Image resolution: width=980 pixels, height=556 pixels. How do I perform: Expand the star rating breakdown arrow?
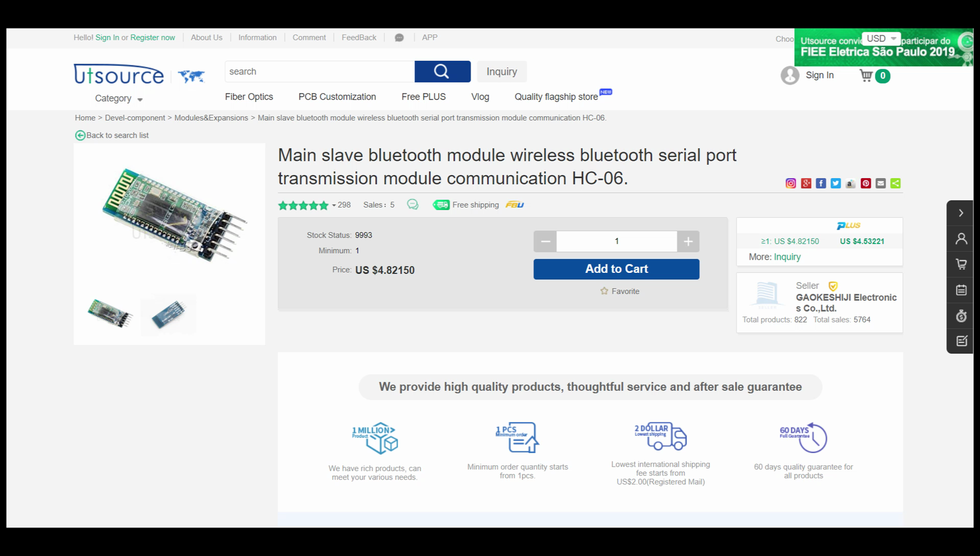334,206
